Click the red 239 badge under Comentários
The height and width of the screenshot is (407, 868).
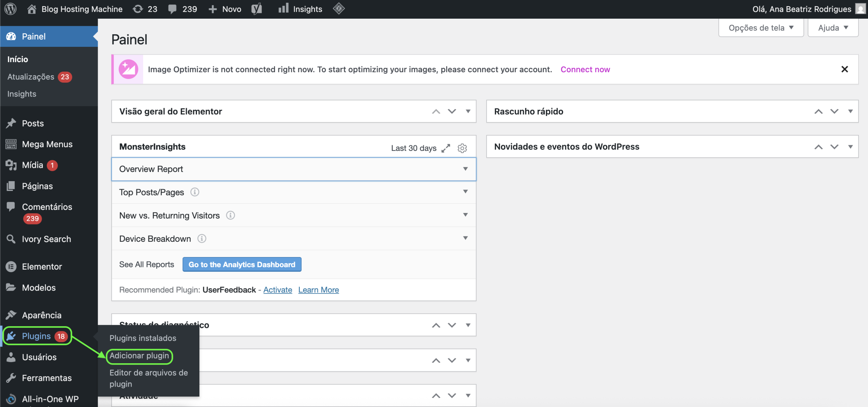(33, 219)
